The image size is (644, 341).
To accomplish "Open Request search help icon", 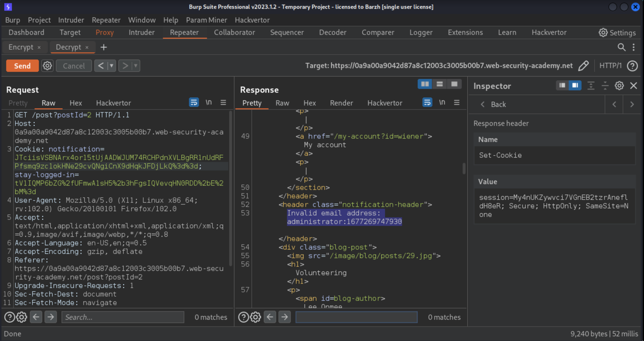I will 10,317.
